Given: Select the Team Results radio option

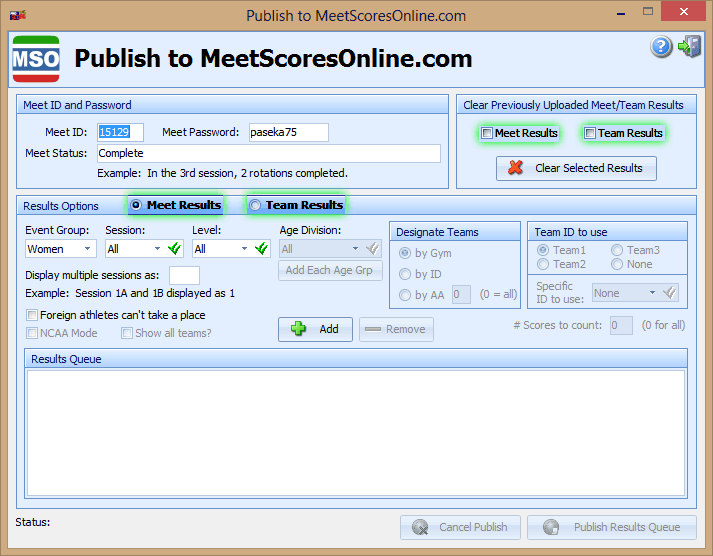Looking at the screenshot, I should [255, 205].
